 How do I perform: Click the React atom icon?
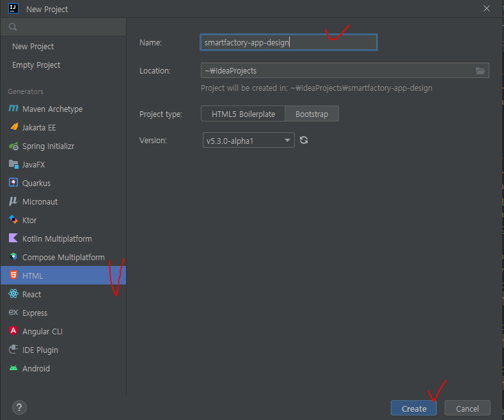click(x=13, y=293)
